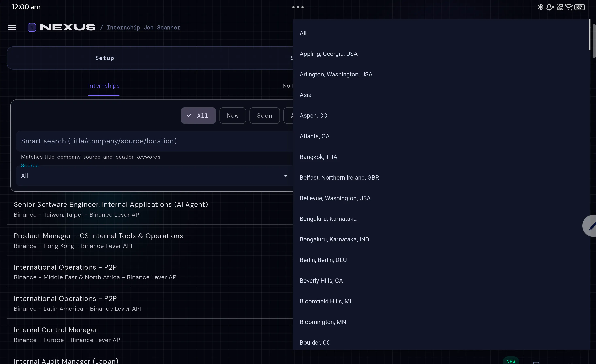Viewport: 596px width, 364px height.
Task: Tap the Wi-Fi status icon
Action: [569, 7]
